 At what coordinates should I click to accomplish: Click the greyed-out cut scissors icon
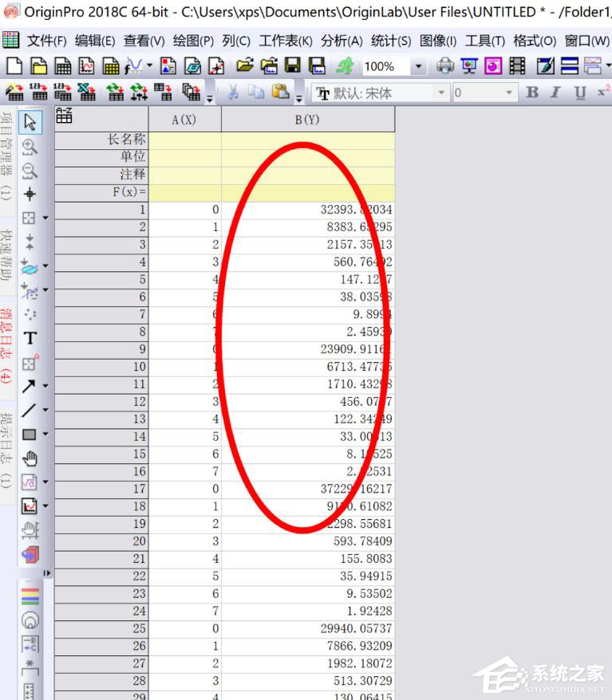[x=233, y=92]
